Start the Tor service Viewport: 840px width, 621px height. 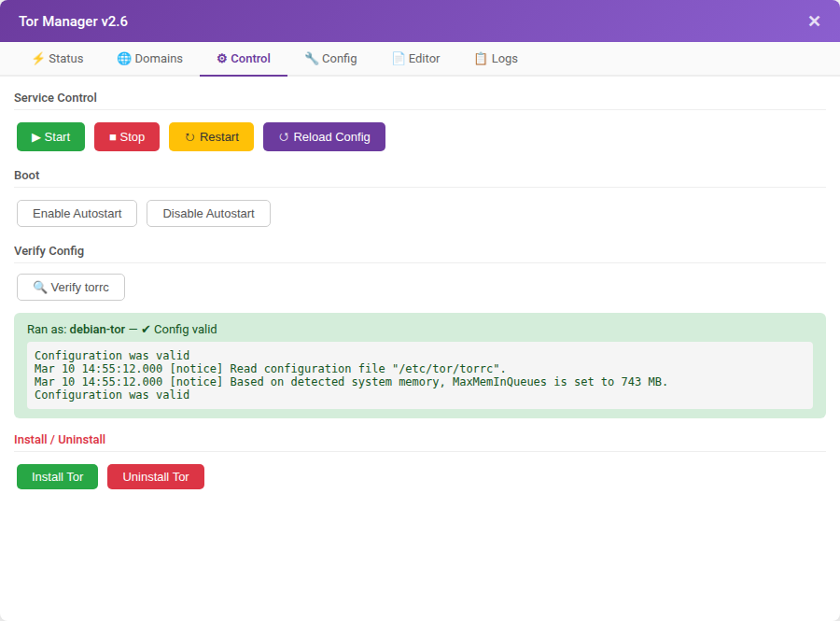click(51, 136)
